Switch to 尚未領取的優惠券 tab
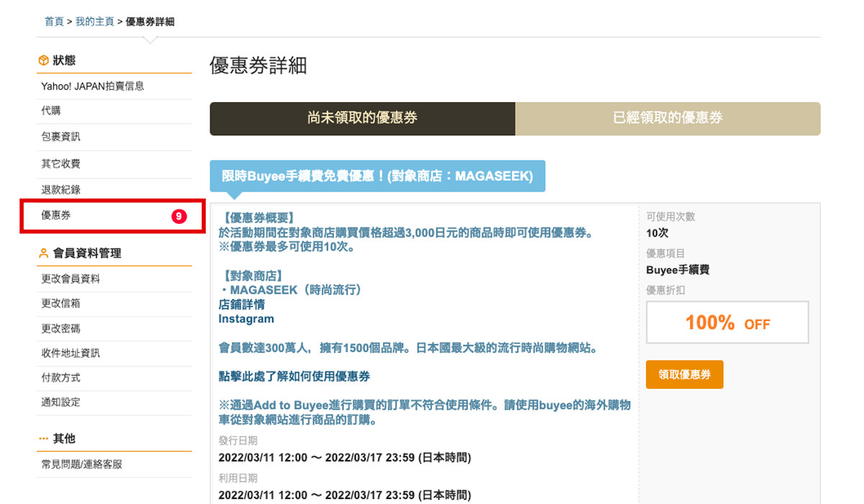The width and height of the screenshot is (864, 504). (x=362, y=118)
